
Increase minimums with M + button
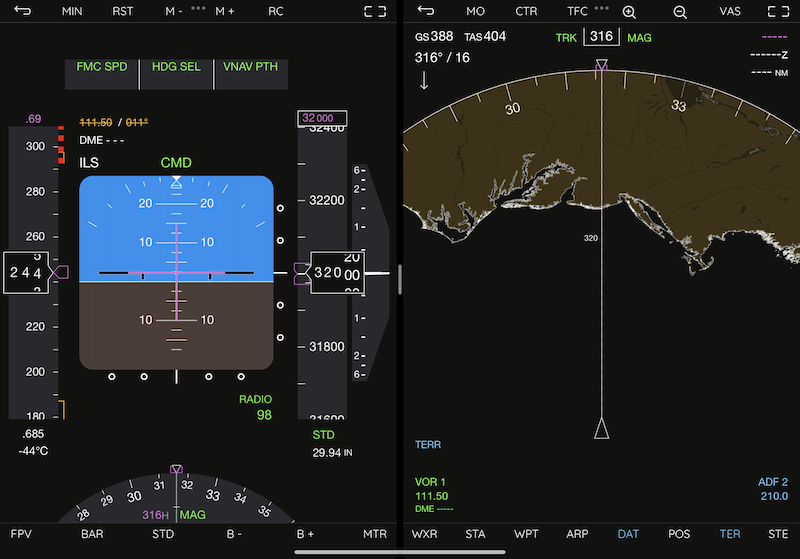tap(224, 12)
